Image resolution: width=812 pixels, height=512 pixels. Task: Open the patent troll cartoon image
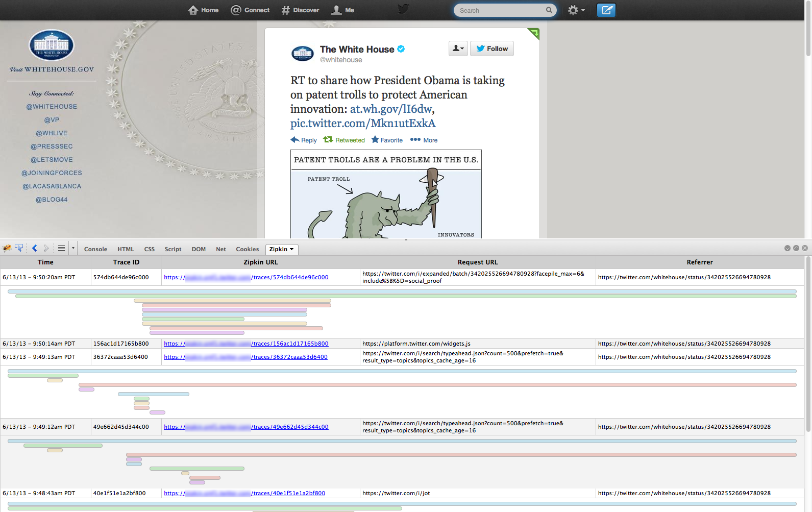pos(386,194)
